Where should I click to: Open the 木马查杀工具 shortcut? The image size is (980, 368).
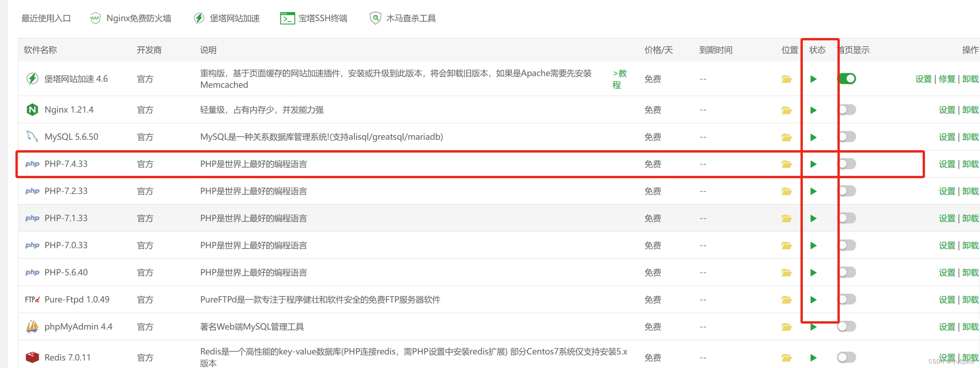pyautogui.click(x=411, y=18)
